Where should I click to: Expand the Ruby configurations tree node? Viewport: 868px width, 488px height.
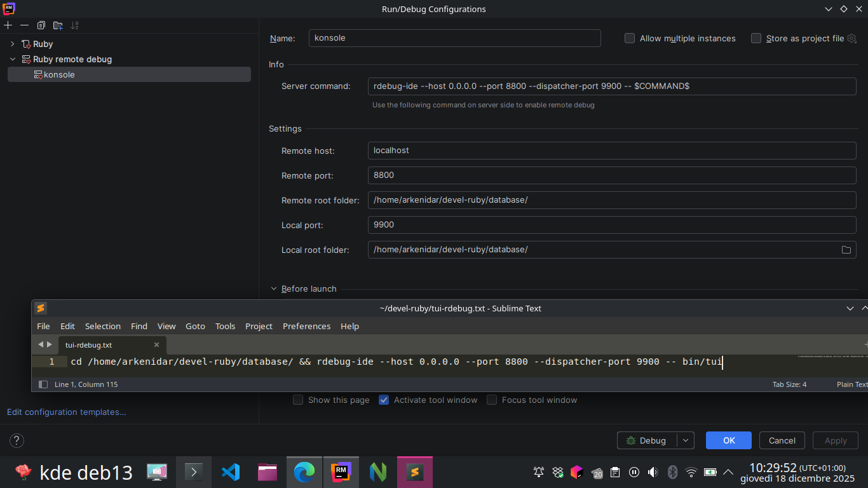coord(12,44)
